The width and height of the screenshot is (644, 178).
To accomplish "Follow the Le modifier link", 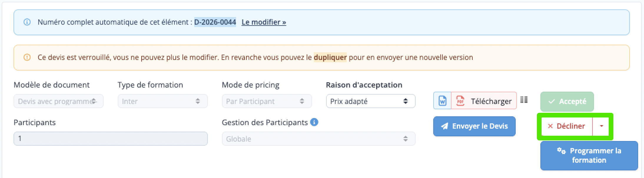I will pos(264,22).
